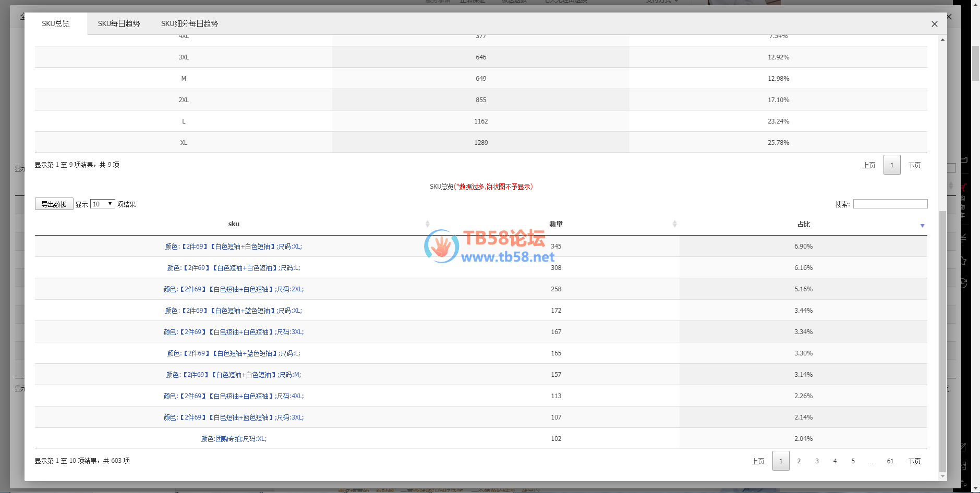Click the star favorites icon in sidebar
980x493 pixels.
click(x=964, y=261)
